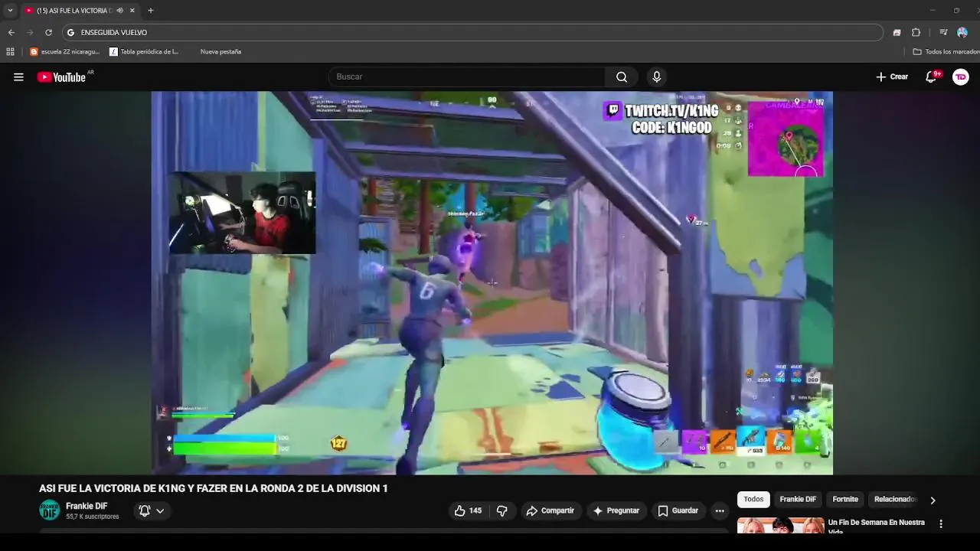Open the browser tab search dropdown

[x=10, y=11]
